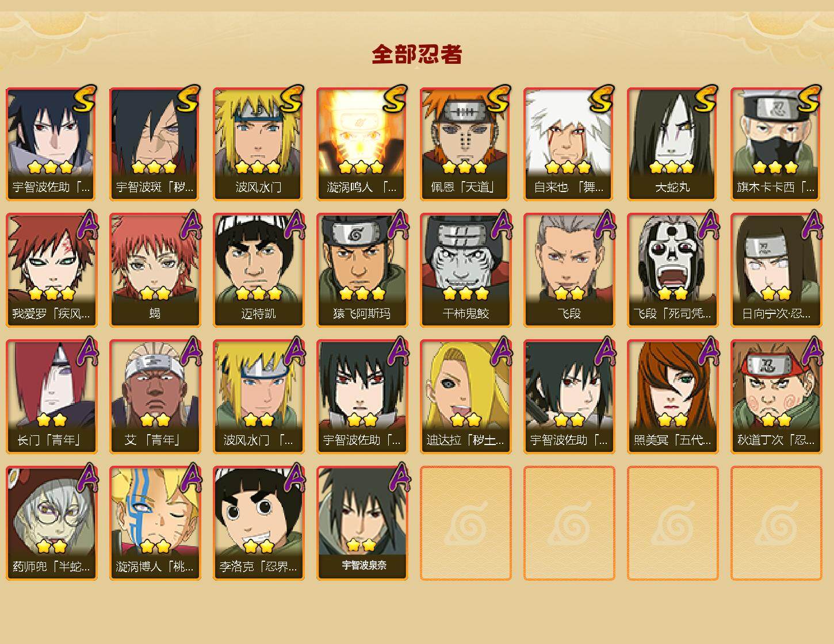
Task: Click the 蝎 ninja portrait
Action: [155, 270]
